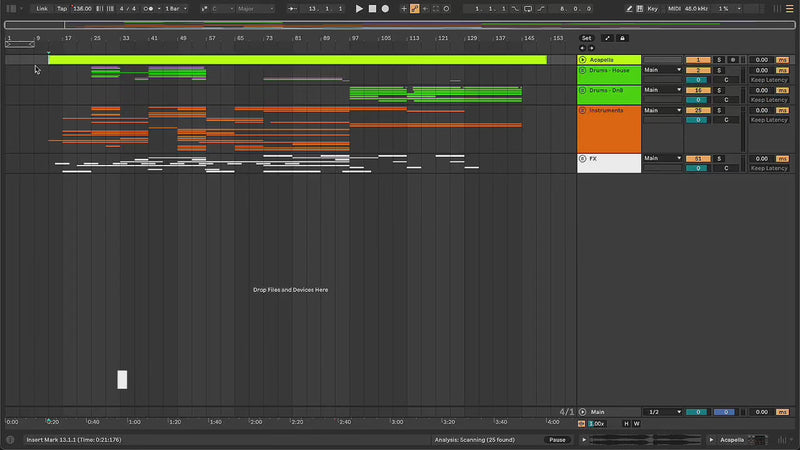Click the arrangement Record button
The width and height of the screenshot is (800, 450).
(385, 8)
